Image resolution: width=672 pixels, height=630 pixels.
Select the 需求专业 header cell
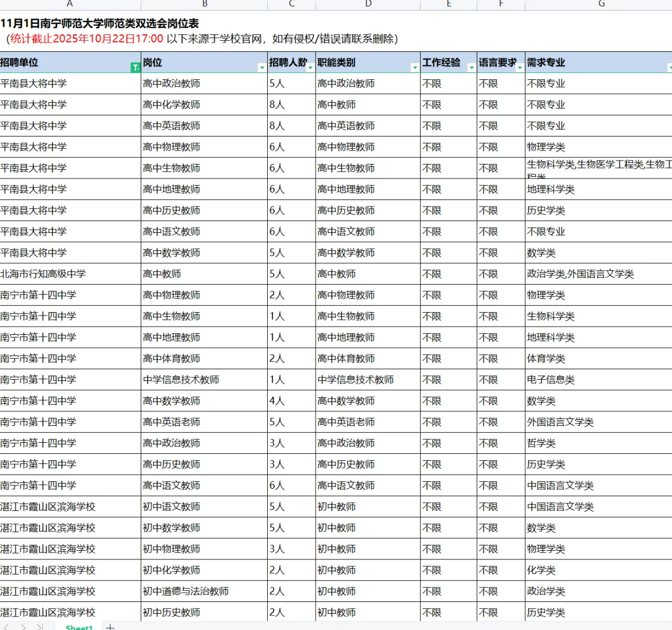click(x=598, y=62)
